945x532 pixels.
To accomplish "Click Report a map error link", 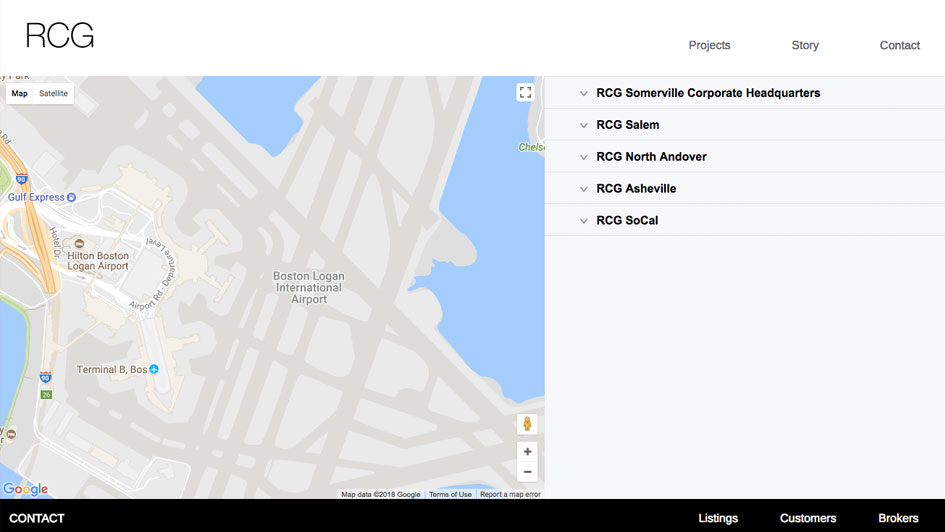I will (x=510, y=494).
